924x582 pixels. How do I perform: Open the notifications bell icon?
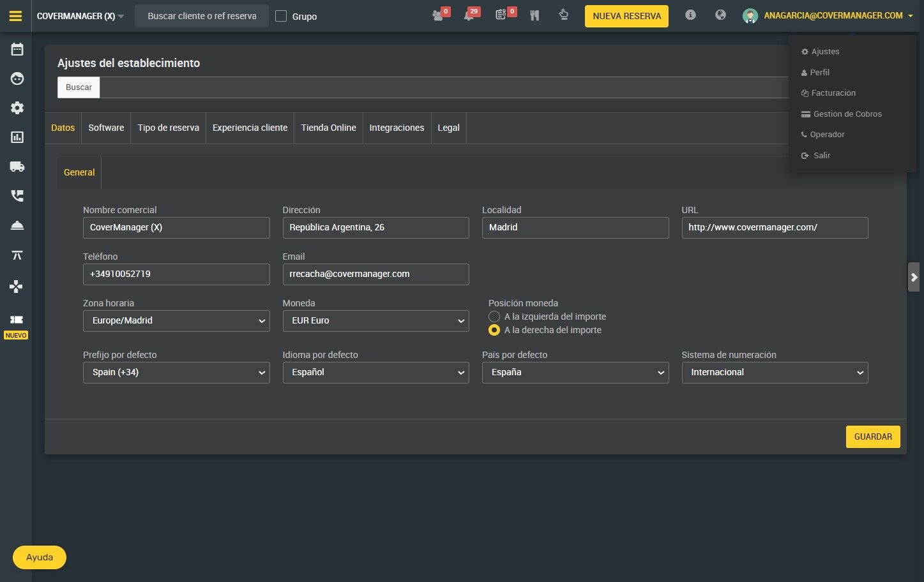(x=469, y=15)
